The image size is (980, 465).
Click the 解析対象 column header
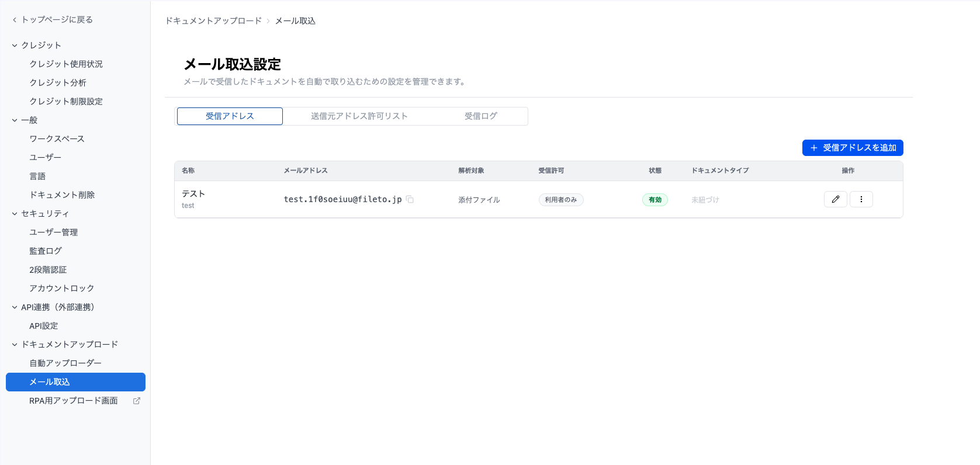[x=471, y=171]
